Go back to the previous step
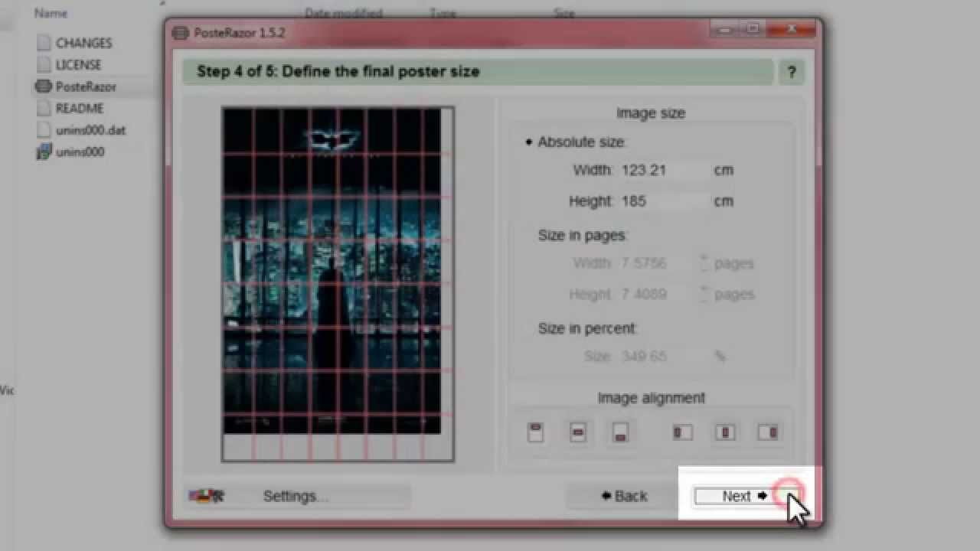This screenshot has height=551, width=980. coord(625,496)
